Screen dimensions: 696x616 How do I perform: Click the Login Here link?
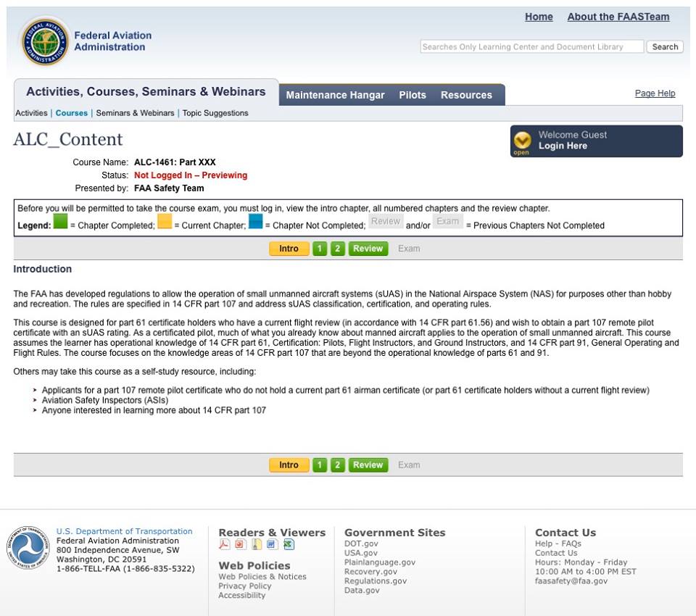[x=563, y=146]
